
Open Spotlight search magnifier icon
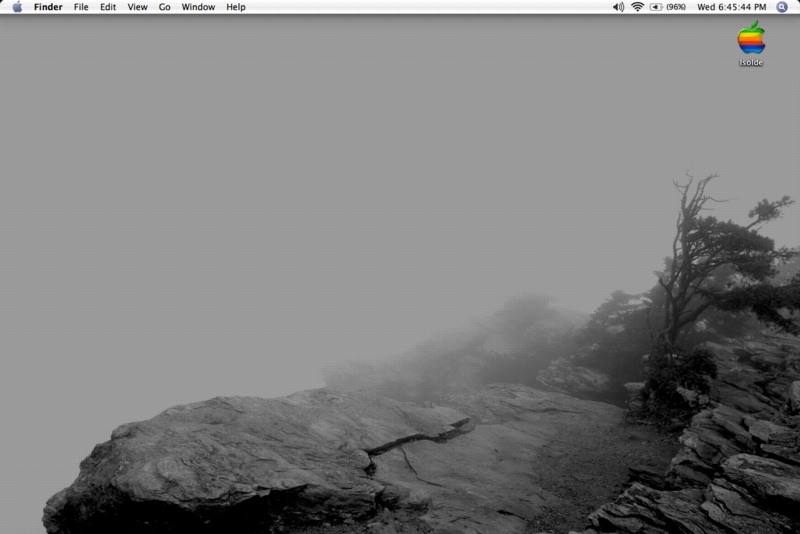[x=782, y=7]
